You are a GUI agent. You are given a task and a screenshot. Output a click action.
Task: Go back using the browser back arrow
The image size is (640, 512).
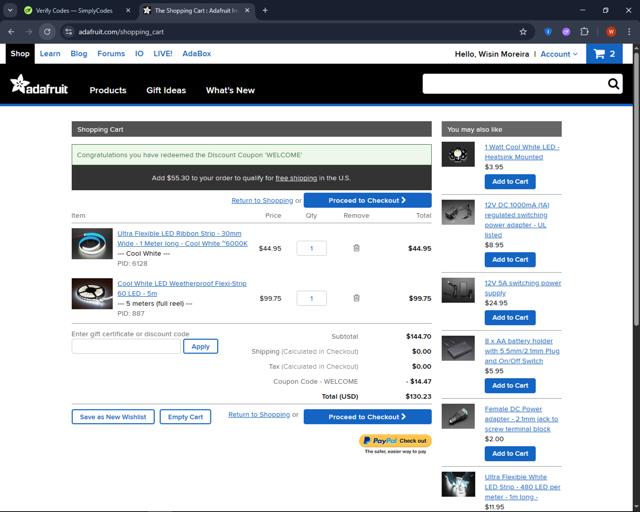[x=11, y=32]
